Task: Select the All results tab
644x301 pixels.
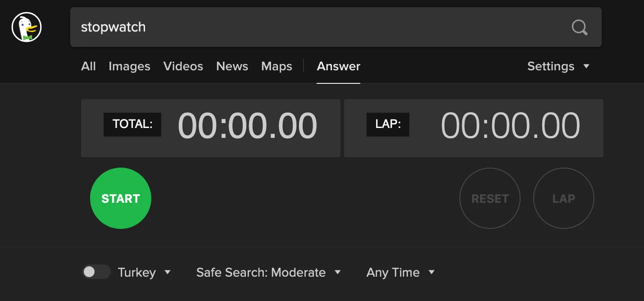Action: (88, 66)
